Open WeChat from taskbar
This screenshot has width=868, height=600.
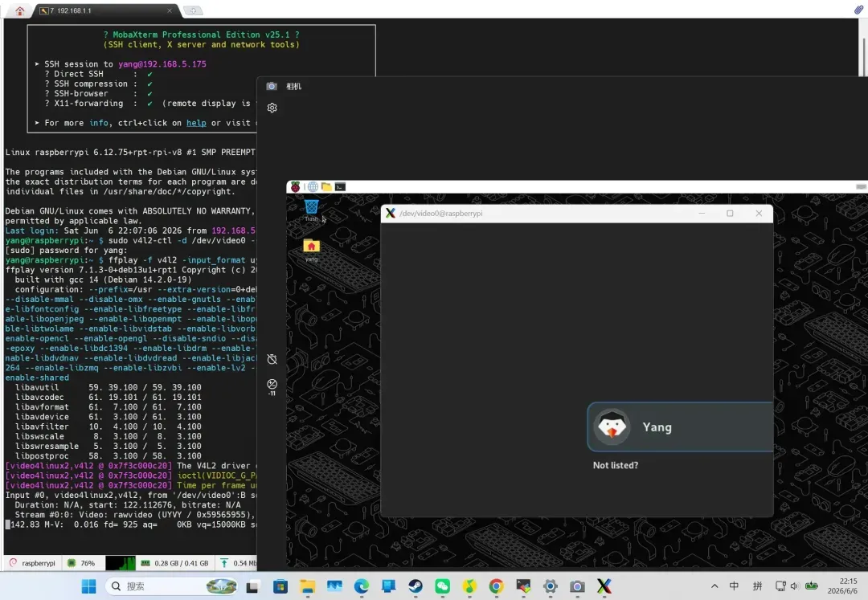[442, 586]
